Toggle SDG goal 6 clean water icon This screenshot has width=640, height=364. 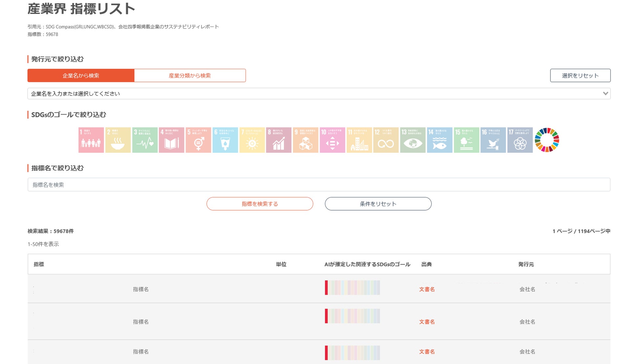(225, 140)
